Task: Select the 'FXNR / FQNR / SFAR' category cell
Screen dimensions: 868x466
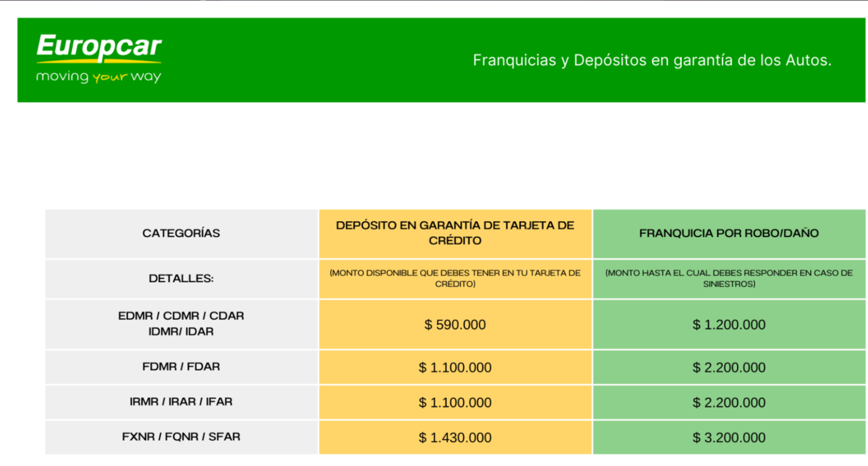Action: 181,437
